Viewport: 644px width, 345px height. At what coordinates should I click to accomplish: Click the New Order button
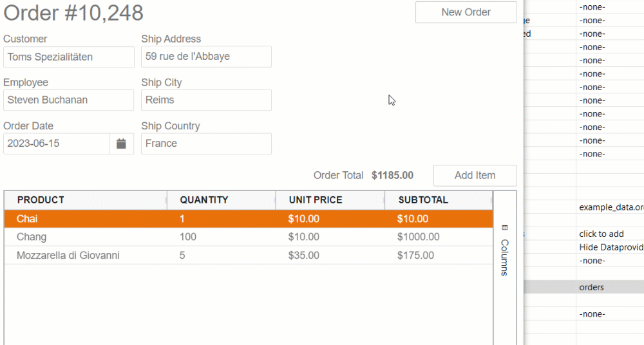point(466,12)
